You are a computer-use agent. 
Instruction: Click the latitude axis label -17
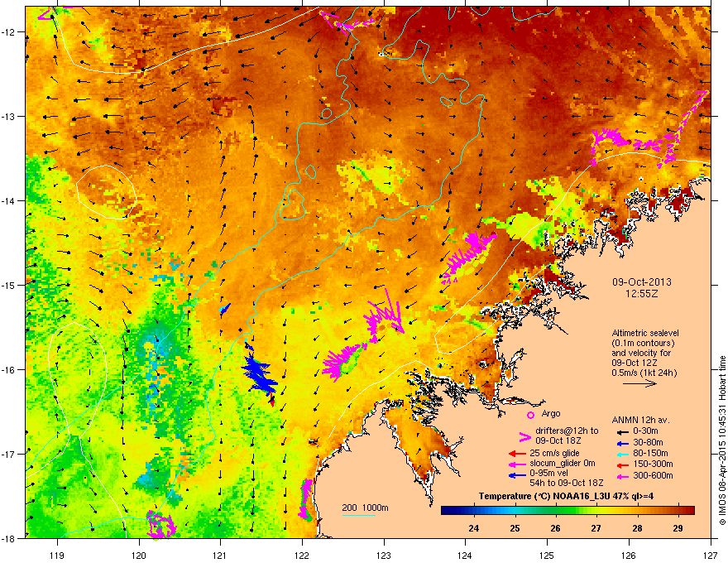point(8,455)
